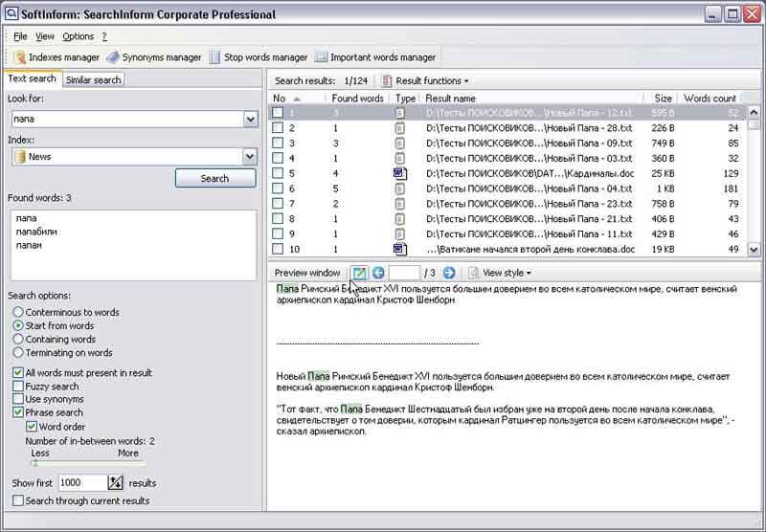Click the Search button
766x532 pixels.
pyautogui.click(x=214, y=178)
